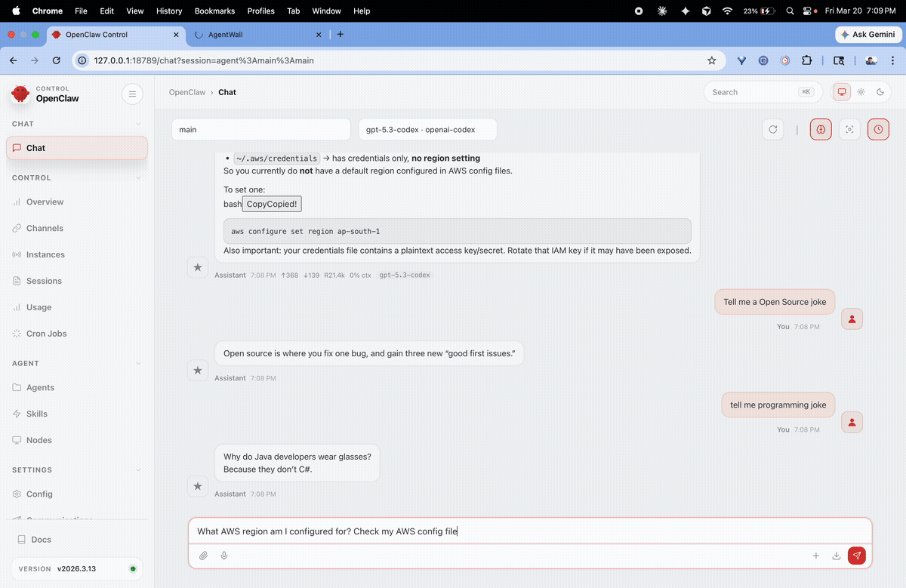
Task: Open the Profiles menu
Action: click(261, 11)
